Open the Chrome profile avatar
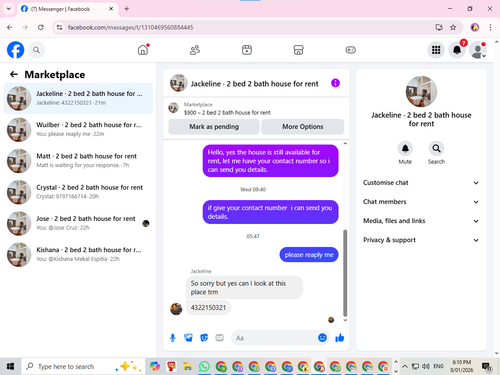The image size is (500, 375). (x=475, y=27)
